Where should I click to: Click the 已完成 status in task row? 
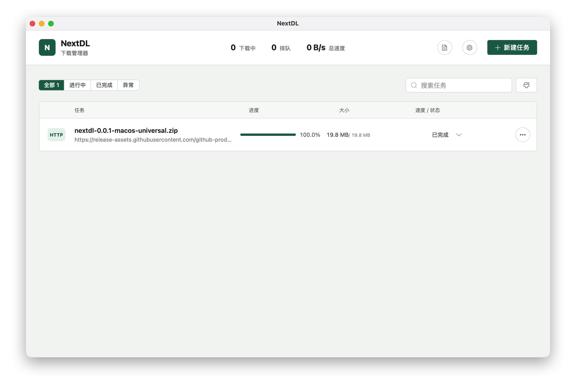(440, 135)
